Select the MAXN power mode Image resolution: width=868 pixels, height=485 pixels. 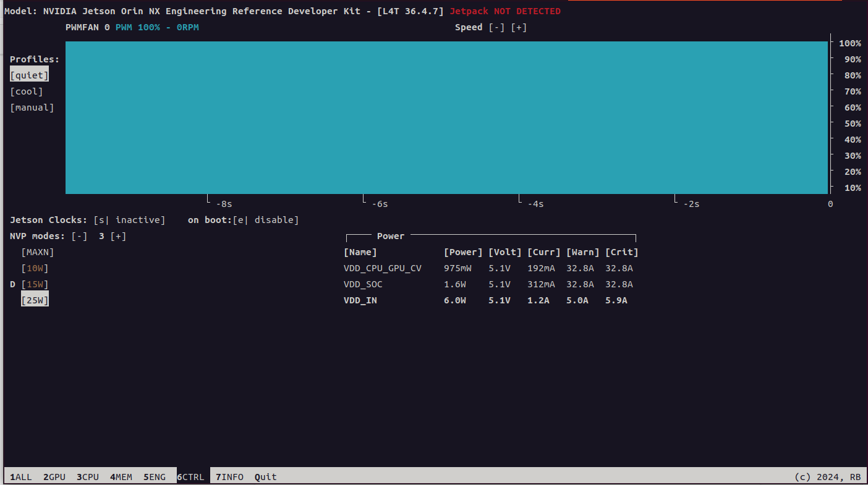[x=38, y=252]
